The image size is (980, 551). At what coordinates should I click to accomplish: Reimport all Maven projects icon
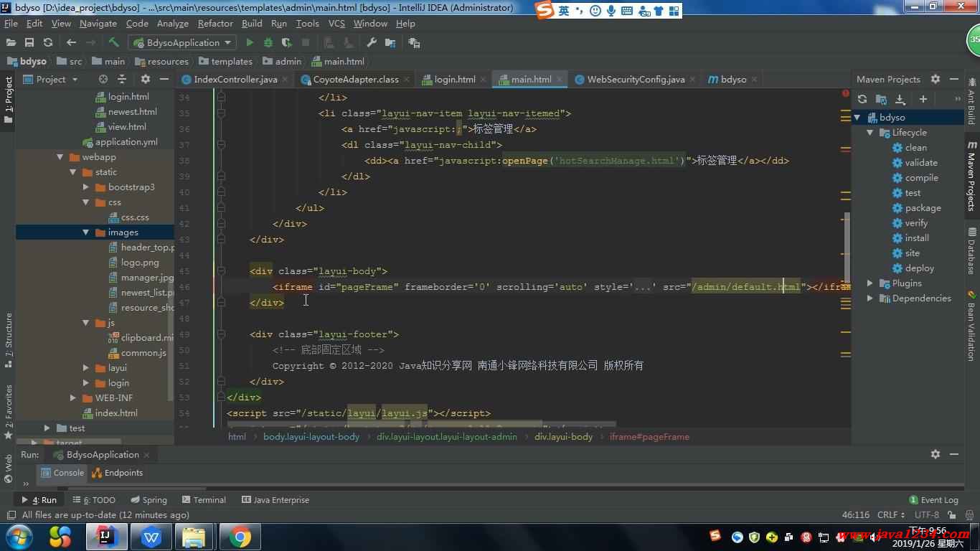point(862,99)
